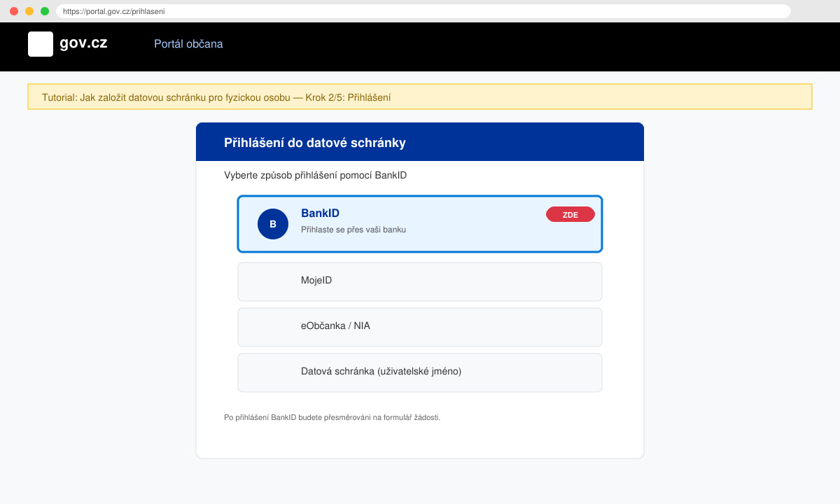This screenshot has height=504, width=840.
Task: Click the Přihlaste se přes vaši banku subtitle
Action: point(353,230)
